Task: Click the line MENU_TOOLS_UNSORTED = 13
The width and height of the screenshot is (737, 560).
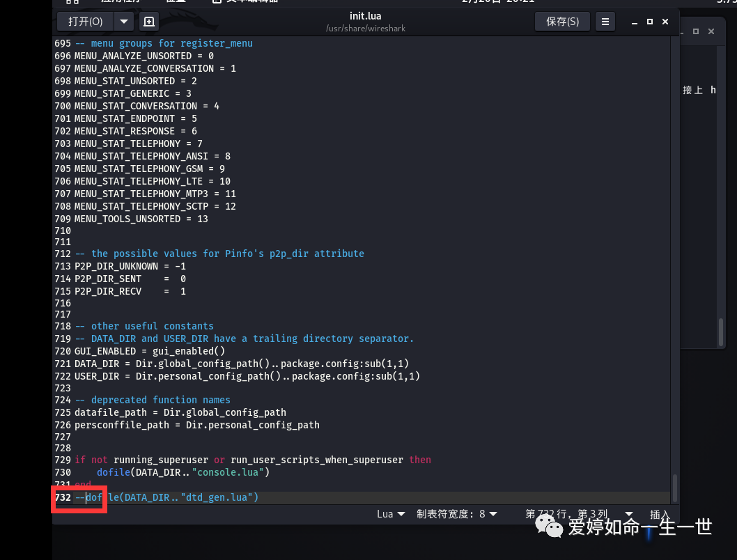Action: click(x=141, y=219)
